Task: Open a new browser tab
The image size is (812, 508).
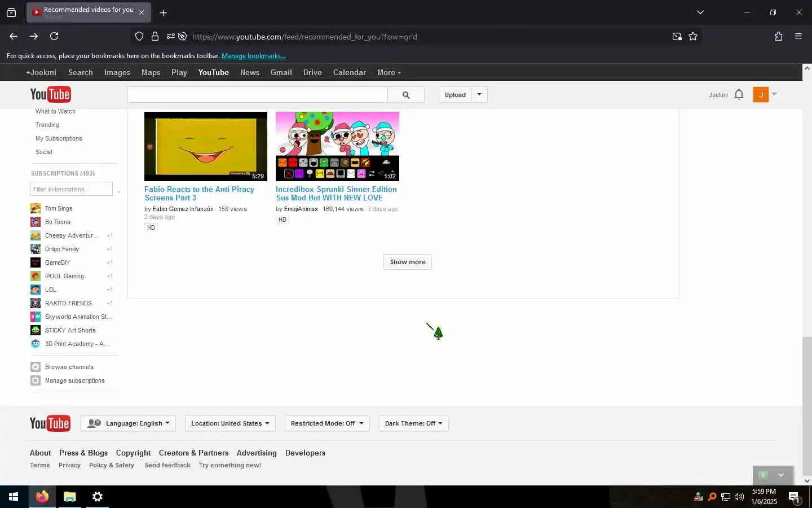Action: [x=163, y=12]
